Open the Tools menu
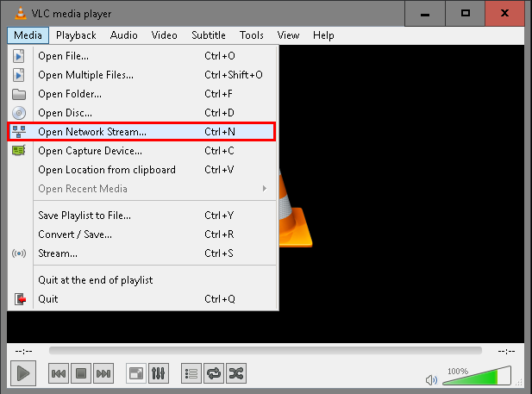The width and height of the screenshot is (532, 394). click(x=252, y=35)
